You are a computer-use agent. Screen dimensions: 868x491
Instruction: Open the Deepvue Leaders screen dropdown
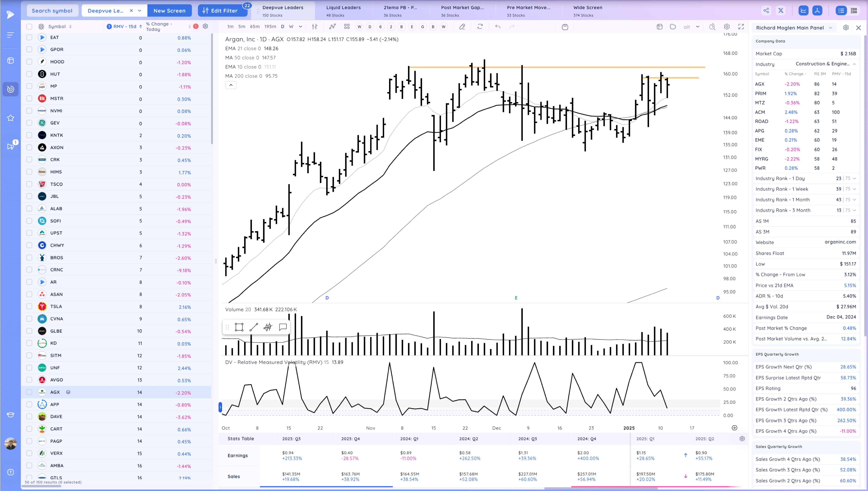click(x=140, y=10)
